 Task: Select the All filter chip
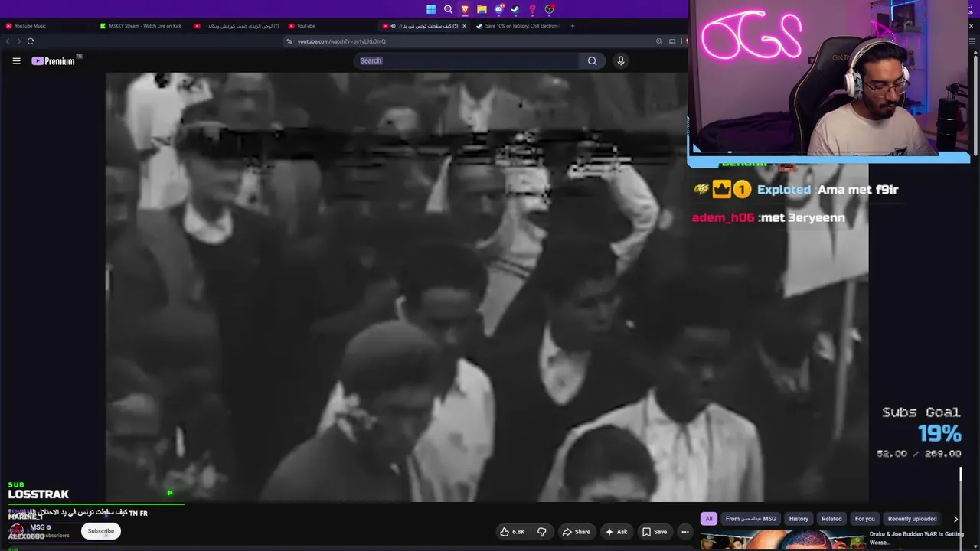[709, 519]
